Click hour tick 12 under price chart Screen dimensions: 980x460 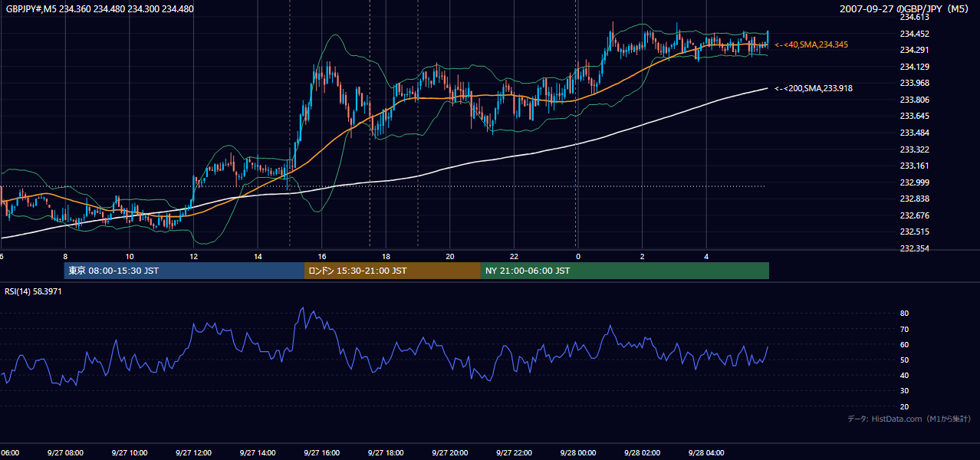pos(193,256)
